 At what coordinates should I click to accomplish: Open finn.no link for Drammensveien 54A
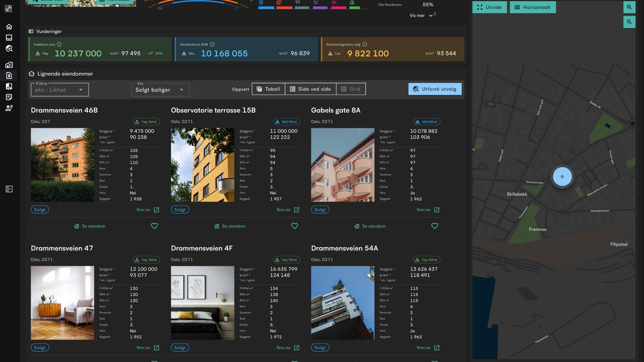428,348
